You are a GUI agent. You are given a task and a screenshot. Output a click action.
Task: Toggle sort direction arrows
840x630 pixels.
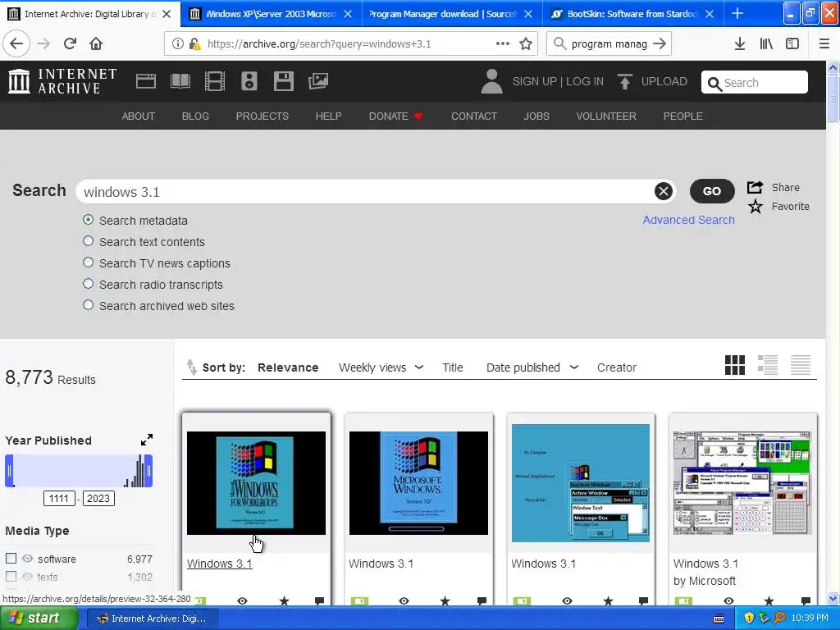(191, 367)
